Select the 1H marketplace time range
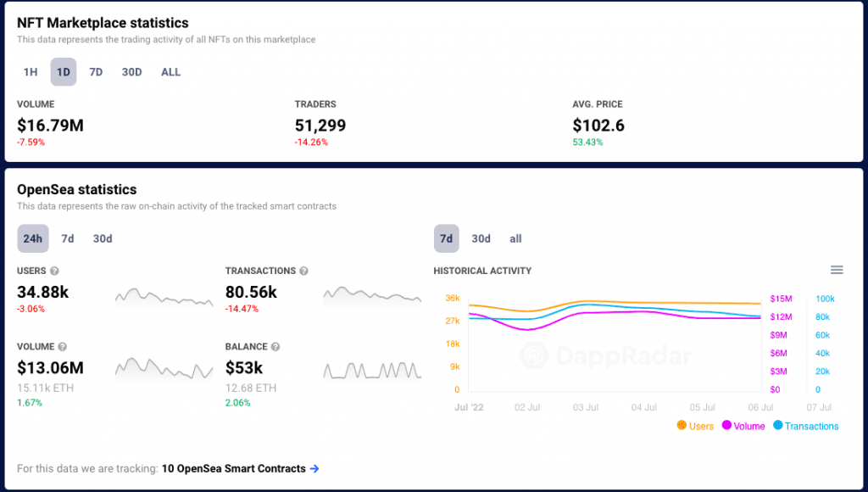 coord(31,72)
